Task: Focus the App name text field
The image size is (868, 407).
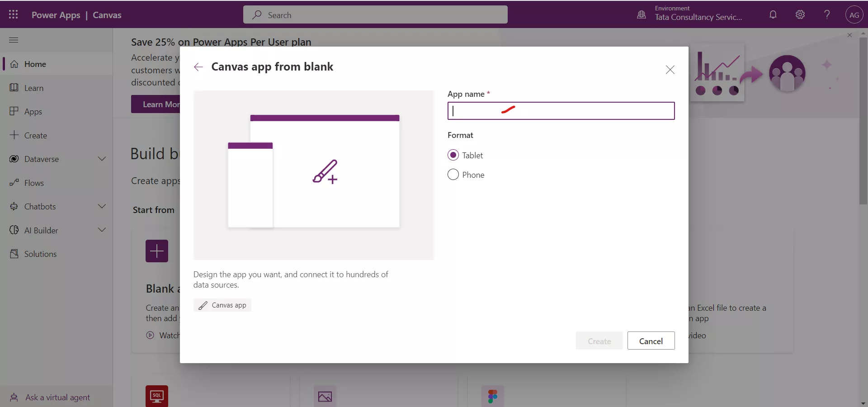Action: pos(561,111)
